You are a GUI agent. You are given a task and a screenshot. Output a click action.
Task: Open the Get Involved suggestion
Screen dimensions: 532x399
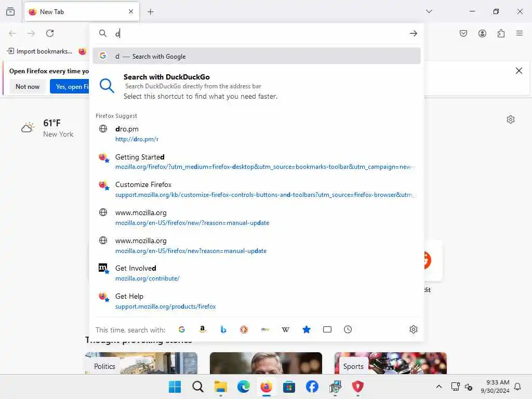[257, 273]
